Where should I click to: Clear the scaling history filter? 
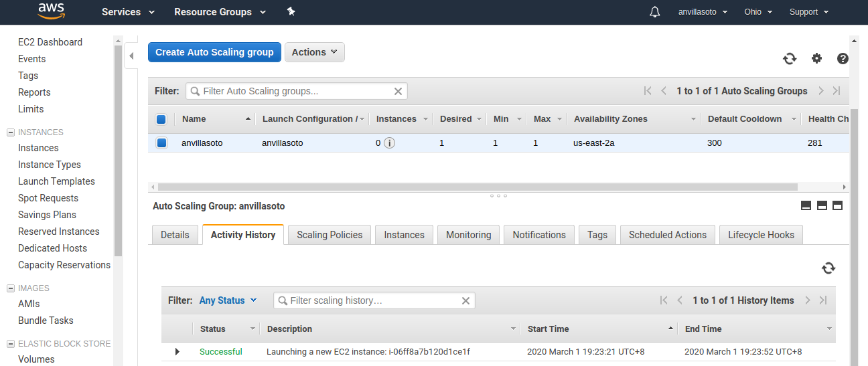point(465,301)
